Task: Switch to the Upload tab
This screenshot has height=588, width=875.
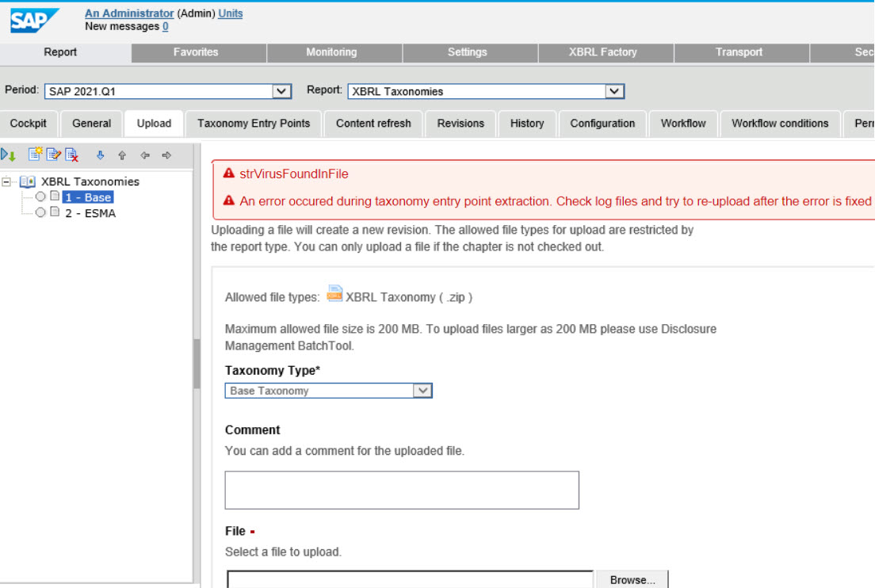Action: (154, 124)
